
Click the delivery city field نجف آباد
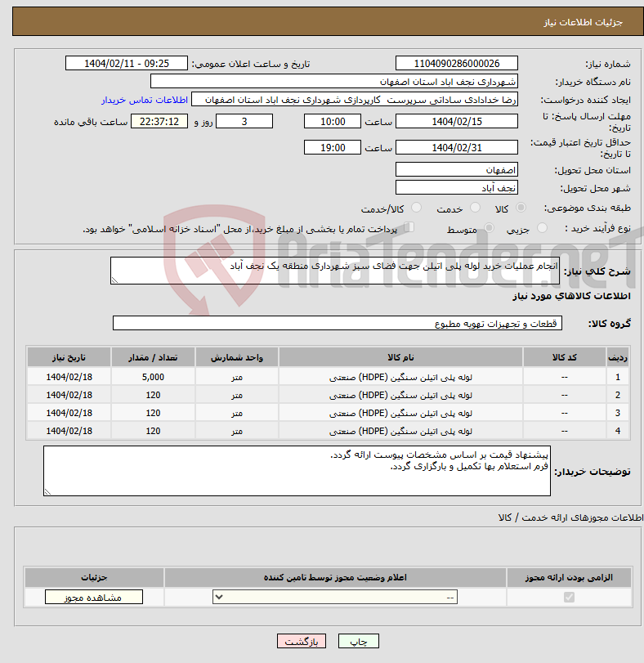coord(456,188)
